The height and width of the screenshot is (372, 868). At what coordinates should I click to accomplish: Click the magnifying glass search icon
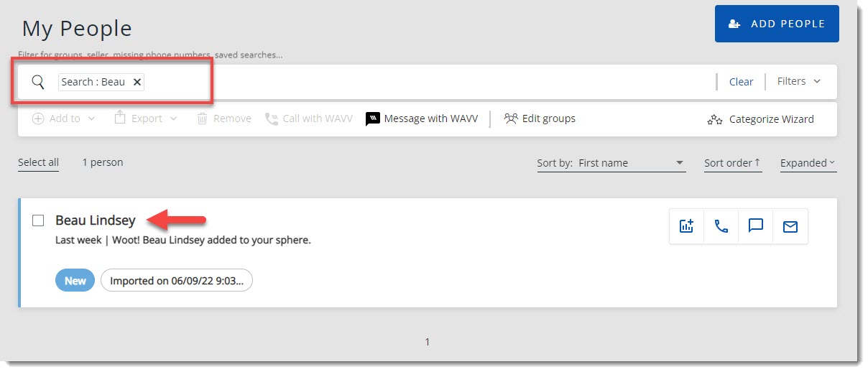pyautogui.click(x=38, y=82)
